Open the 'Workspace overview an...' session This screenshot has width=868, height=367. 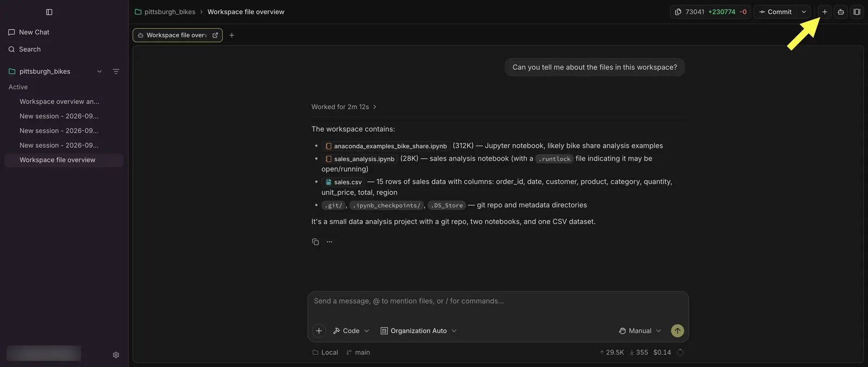click(x=59, y=102)
